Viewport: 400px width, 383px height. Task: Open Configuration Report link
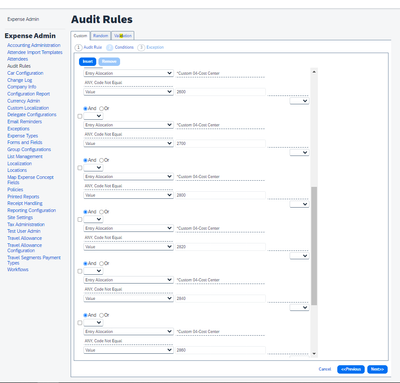click(29, 94)
